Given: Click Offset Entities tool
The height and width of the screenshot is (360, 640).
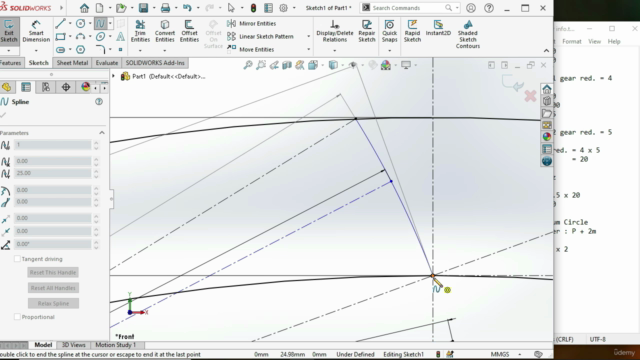Looking at the screenshot, I should (189, 31).
